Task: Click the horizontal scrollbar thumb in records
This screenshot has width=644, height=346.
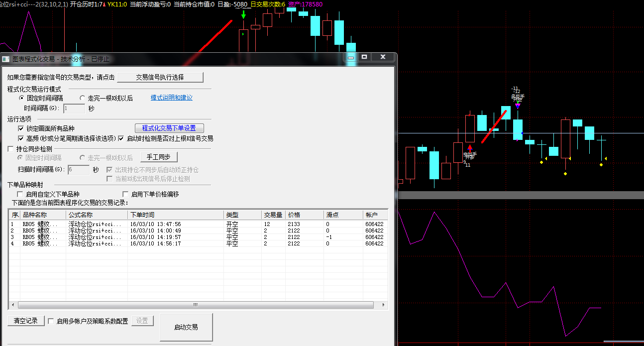Action: coord(196,305)
